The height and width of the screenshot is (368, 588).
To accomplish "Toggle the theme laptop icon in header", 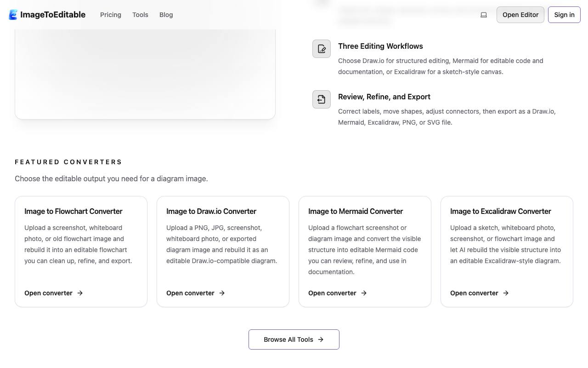I will pyautogui.click(x=484, y=15).
